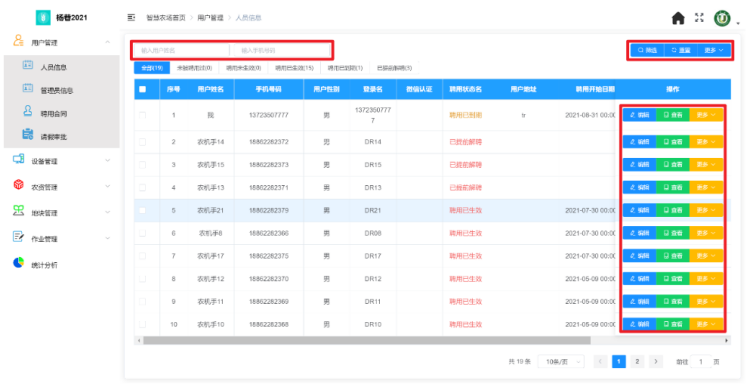The image size is (753, 384).
Task: Select all rows with the header checkbox
Action: tap(143, 89)
